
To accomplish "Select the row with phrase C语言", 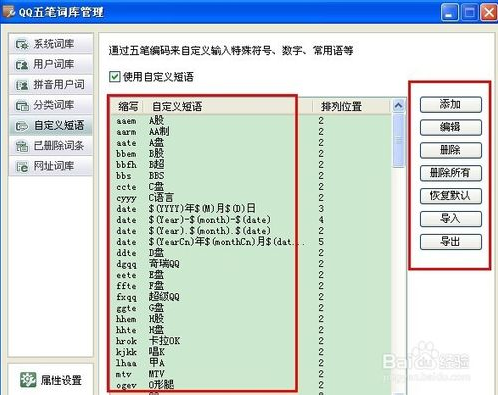I will click(x=250, y=198).
